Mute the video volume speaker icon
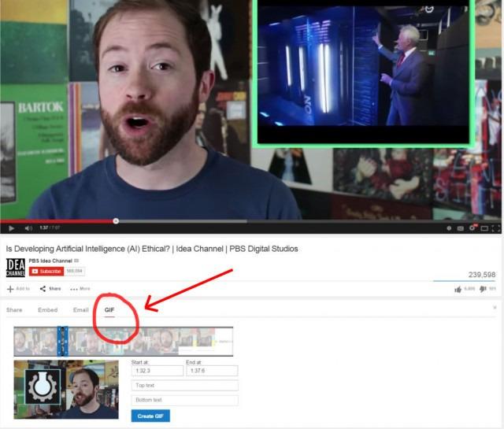The width and height of the screenshot is (504, 429). (x=28, y=228)
